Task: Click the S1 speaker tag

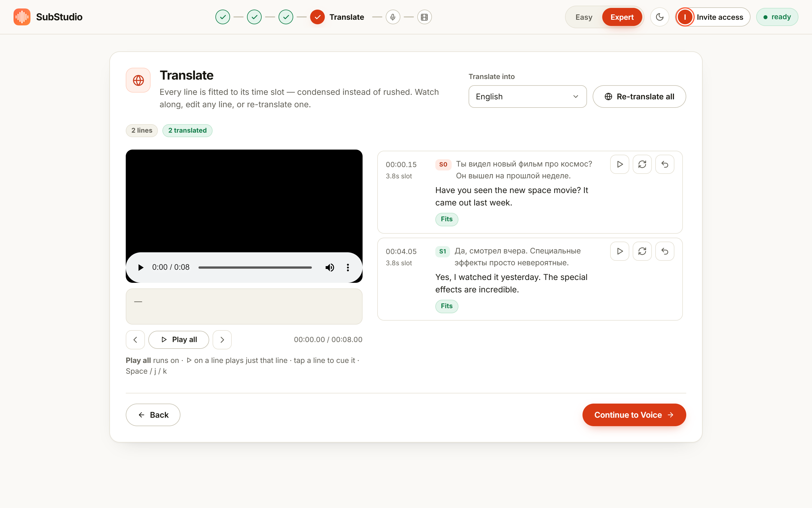Action: coord(443,251)
